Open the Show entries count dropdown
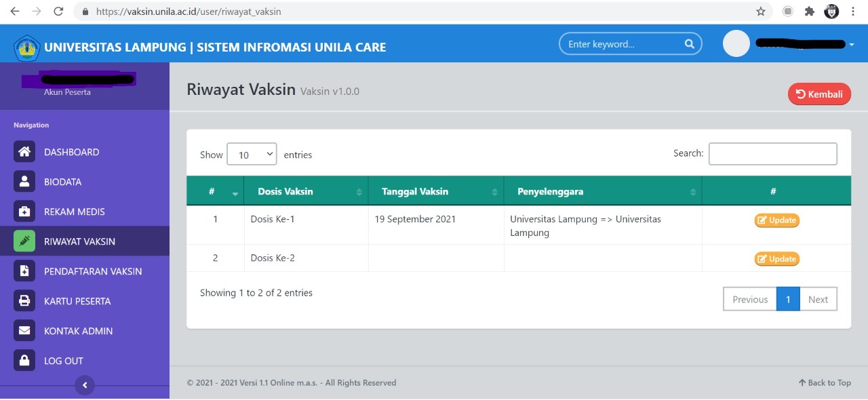868x400 pixels. tap(252, 155)
